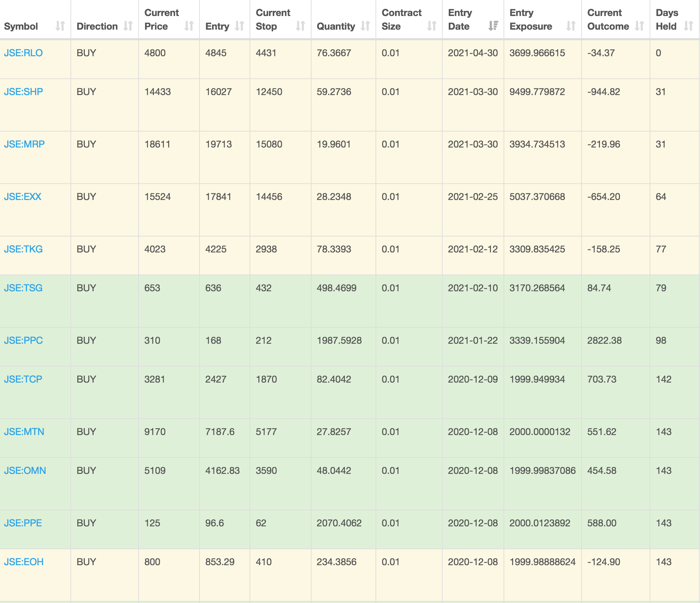Select entry 4162.83 in OMN row
This screenshot has height=603, width=700.
[x=222, y=470]
